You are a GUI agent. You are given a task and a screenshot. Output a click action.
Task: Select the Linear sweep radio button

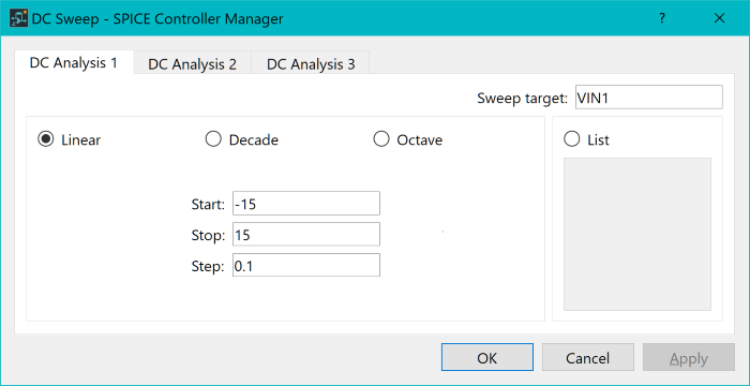pyautogui.click(x=46, y=140)
